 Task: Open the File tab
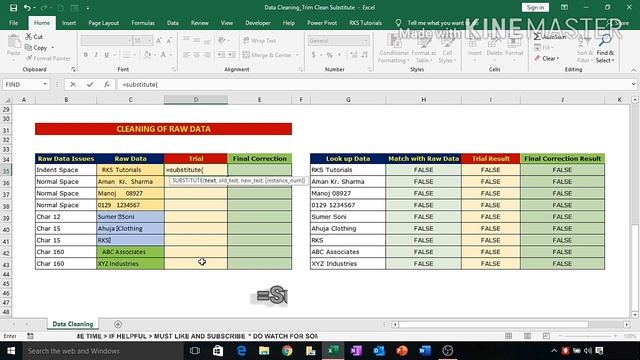pyautogui.click(x=13, y=23)
